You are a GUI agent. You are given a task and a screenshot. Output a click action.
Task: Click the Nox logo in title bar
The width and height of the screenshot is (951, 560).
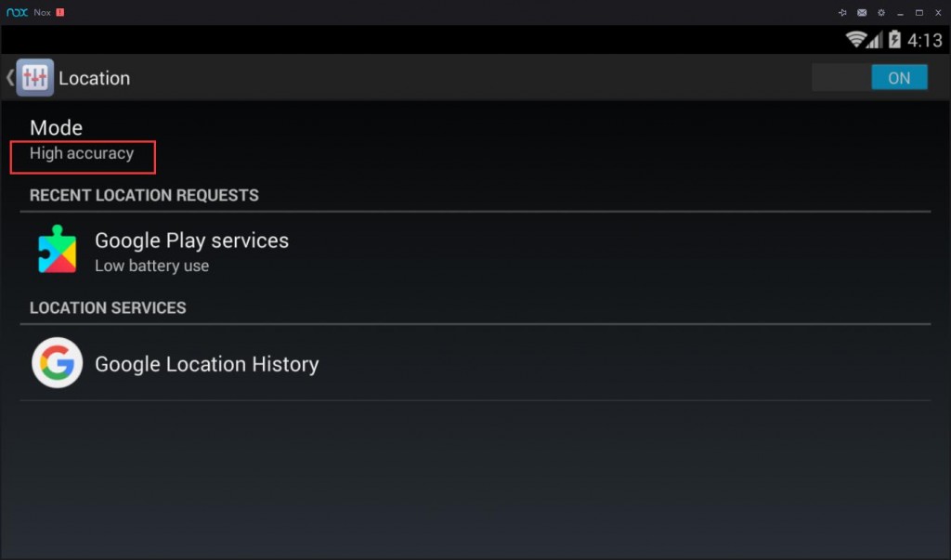17,13
